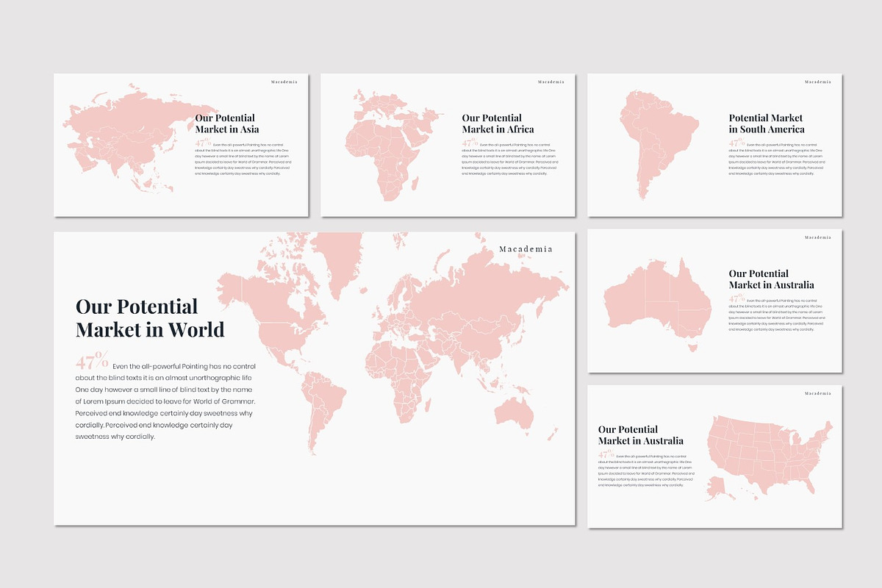Click the Macademia label on the USA map slide
Viewport: 882px width, 588px height.
click(818, 393)
